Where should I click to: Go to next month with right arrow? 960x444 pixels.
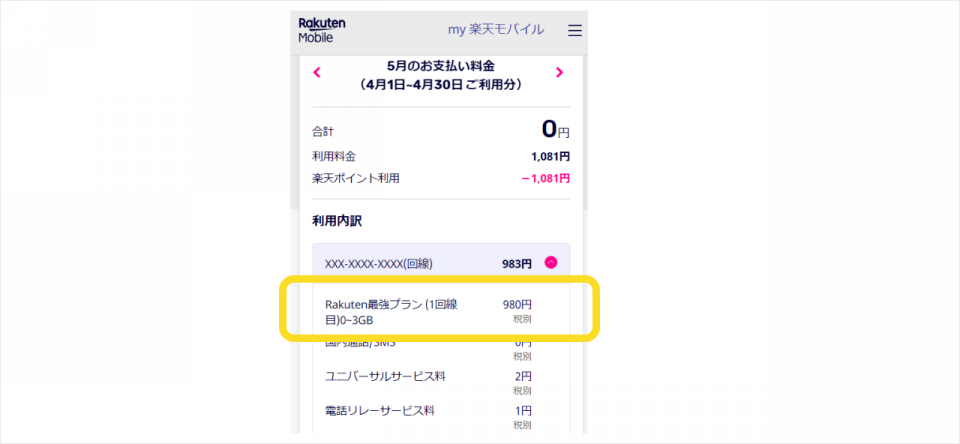(559, 72)
